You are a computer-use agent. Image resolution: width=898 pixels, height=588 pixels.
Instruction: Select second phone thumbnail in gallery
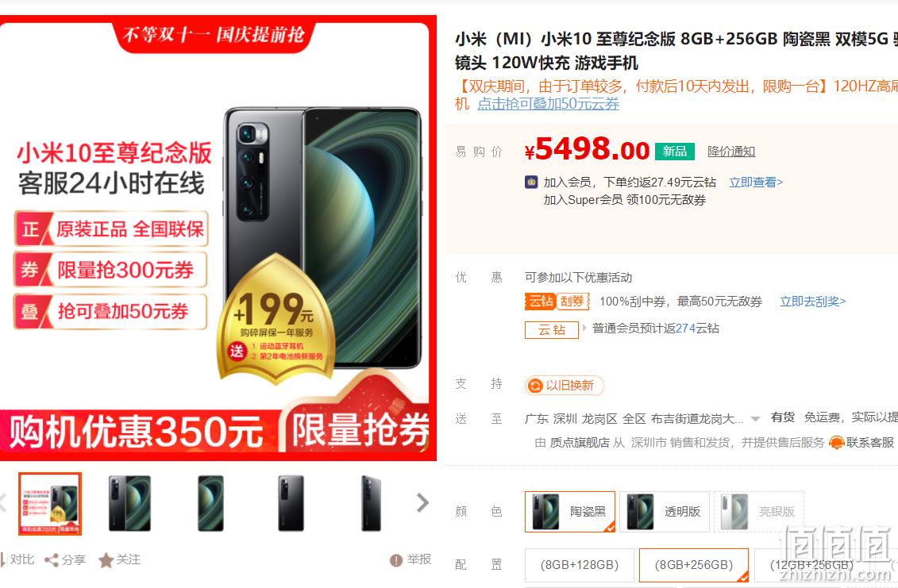[130, 503]
